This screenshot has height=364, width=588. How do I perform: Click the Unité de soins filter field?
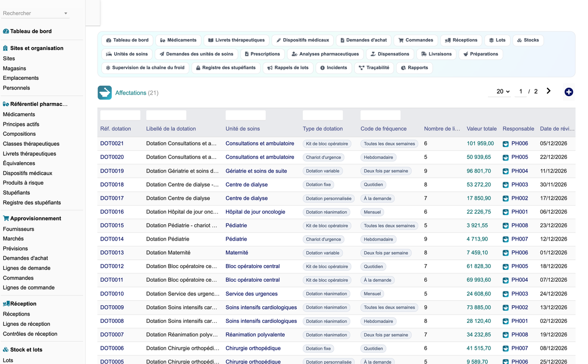245,116
